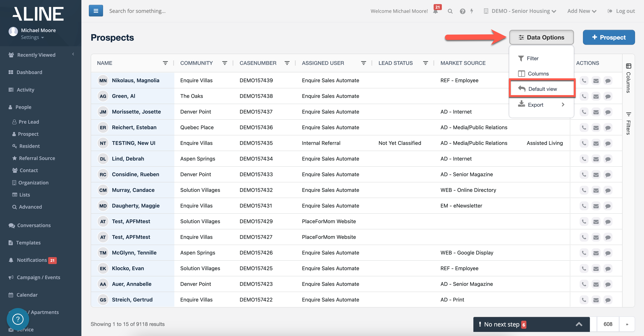Open the round help widget bottom left
The width and height of the screenshot is (644, 336).
click(18, 319)
